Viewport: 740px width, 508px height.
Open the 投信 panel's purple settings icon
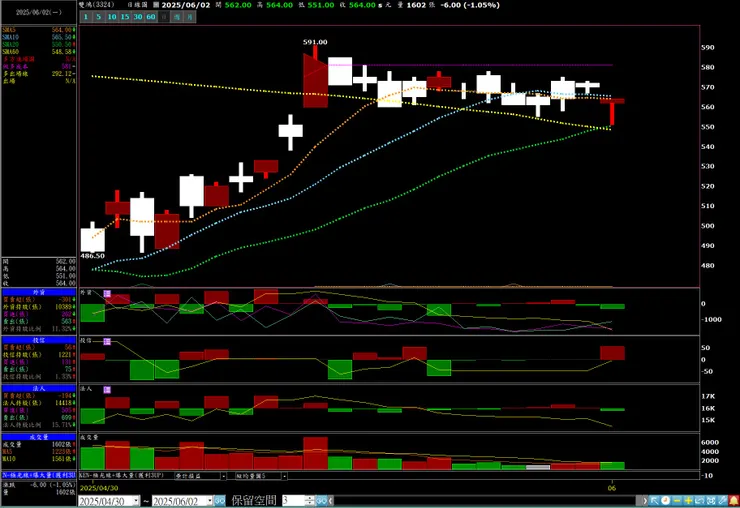[107, 341]
